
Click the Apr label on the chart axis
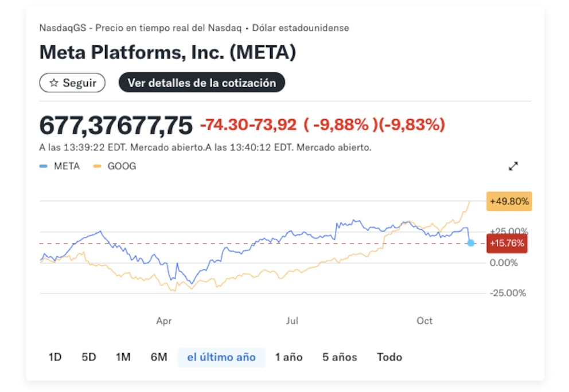tap(164, 321)
